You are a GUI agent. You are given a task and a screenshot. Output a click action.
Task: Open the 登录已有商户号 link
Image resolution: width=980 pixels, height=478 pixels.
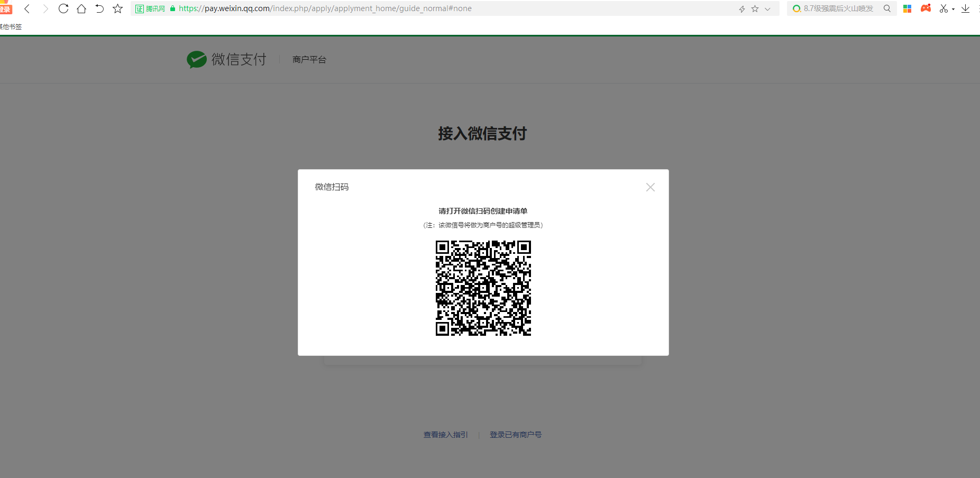coord(516,435)
